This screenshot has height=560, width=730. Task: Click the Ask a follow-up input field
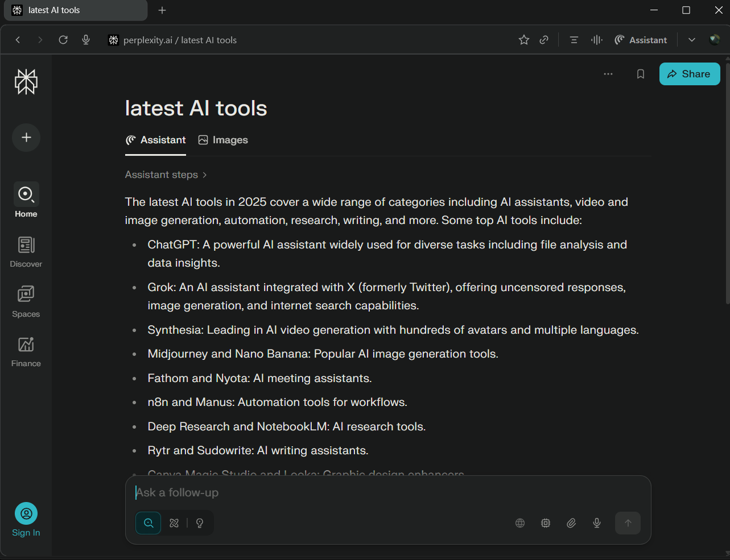click(x=387, y=493)
